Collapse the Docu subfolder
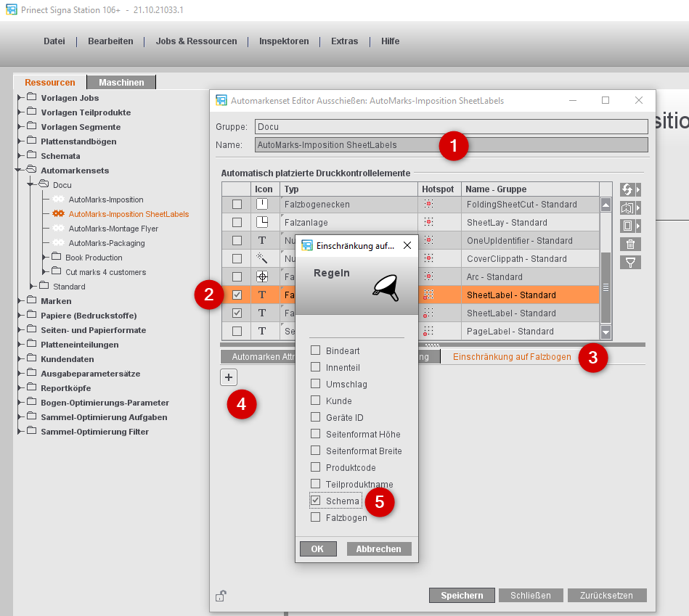689x616 pixels. 30,184
